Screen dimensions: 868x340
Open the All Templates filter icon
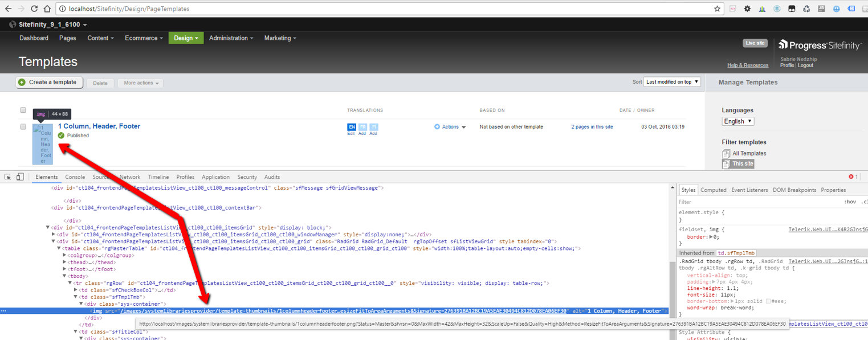pyautogui.click(x=726, y=154)
